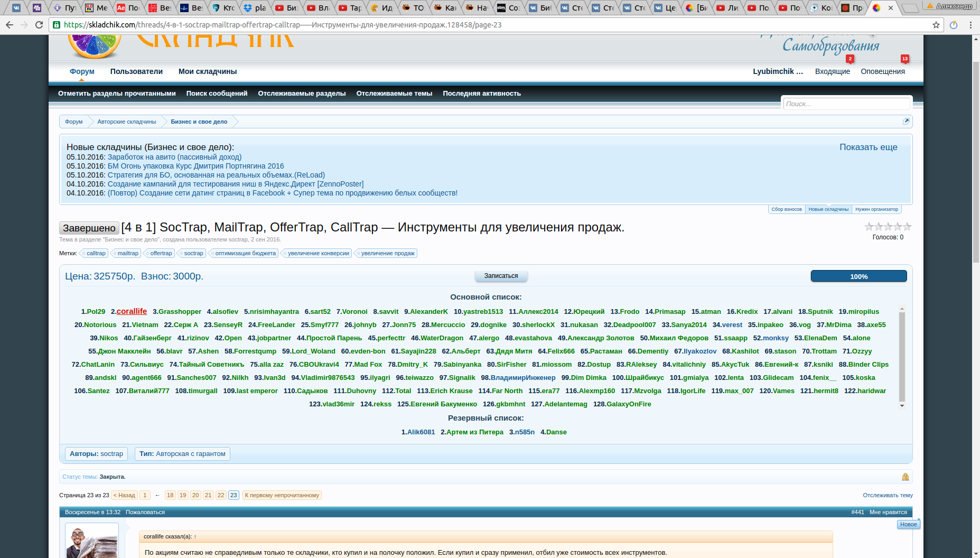Go back with browser back arrow
The image size is (980, 558).
(x=10, y=25)
